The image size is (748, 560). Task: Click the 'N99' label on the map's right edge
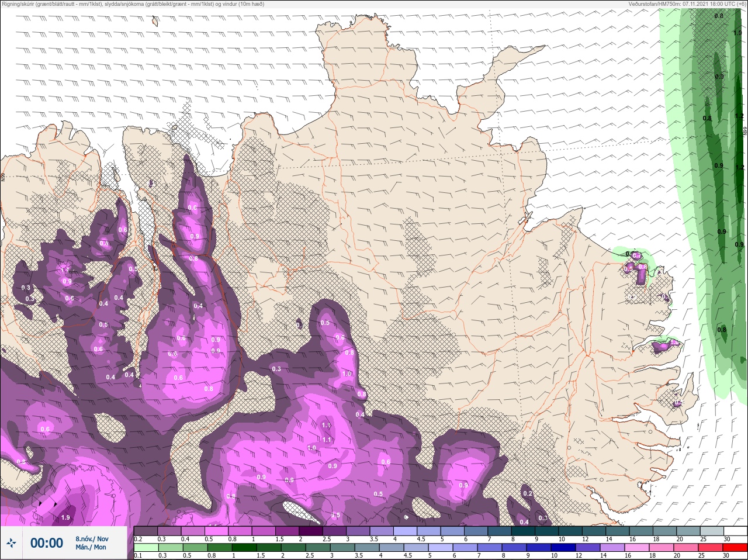pyautogui.click(x=745, y=132)
